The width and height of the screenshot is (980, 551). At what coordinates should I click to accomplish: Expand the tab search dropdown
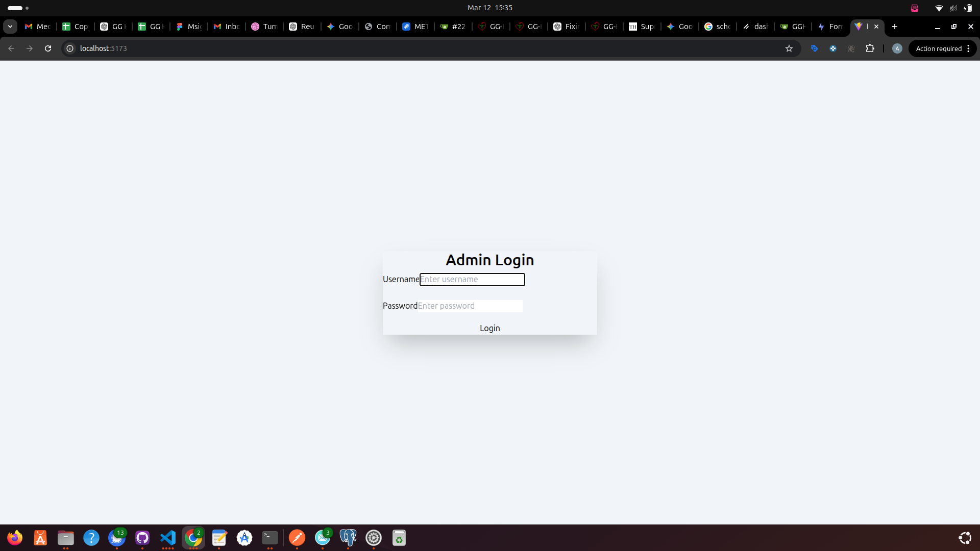(x=10, y=27)
